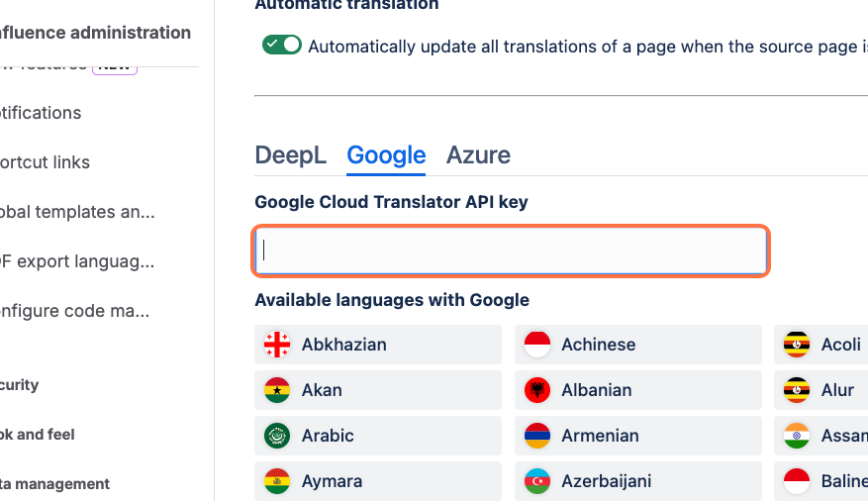Click the Achinese flag icon
The image size is (868, 501).
point(537,345)
